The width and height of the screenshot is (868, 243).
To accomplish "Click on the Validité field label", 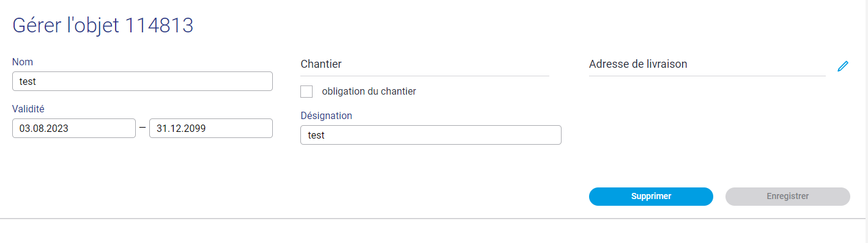I will 28,109.
